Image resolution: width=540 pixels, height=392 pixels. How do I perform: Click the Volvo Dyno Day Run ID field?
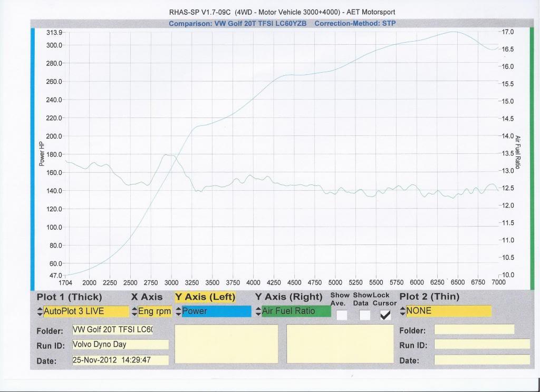click(120, 345)
